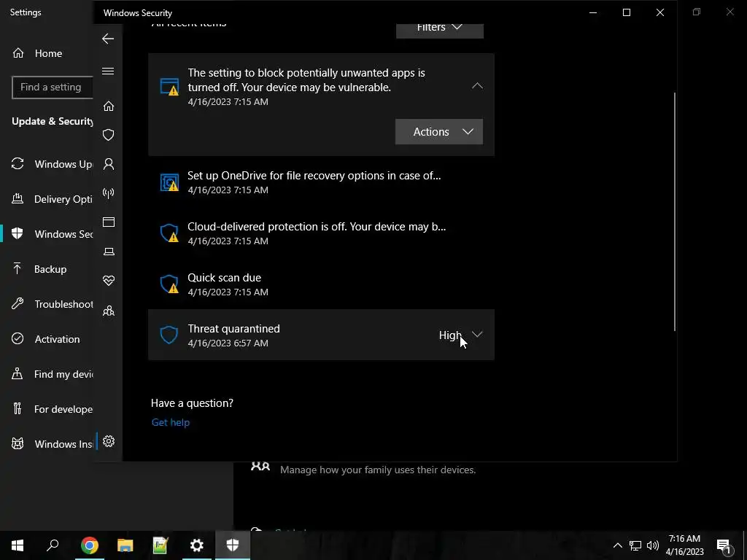747x560 pixels.
Task: Click the Quick scan due shield warning icon
Action: pyautogui.click(x=169, y=284)
